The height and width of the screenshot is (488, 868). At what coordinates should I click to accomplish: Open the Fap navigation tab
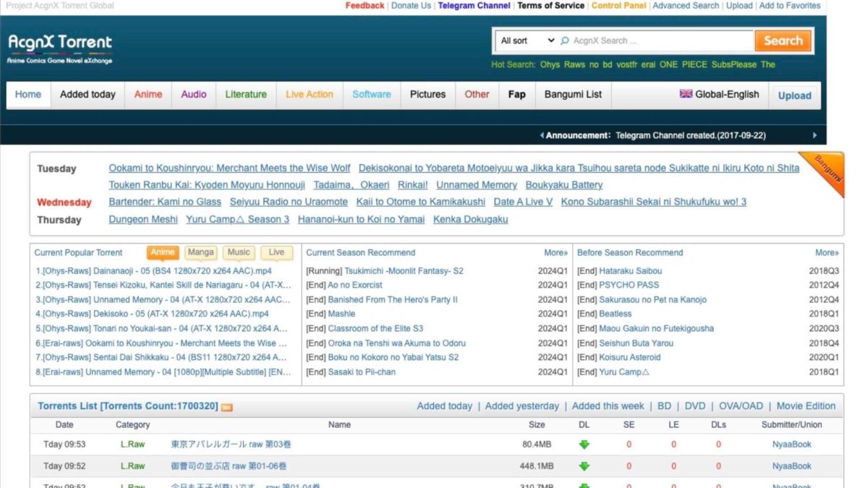516,95
